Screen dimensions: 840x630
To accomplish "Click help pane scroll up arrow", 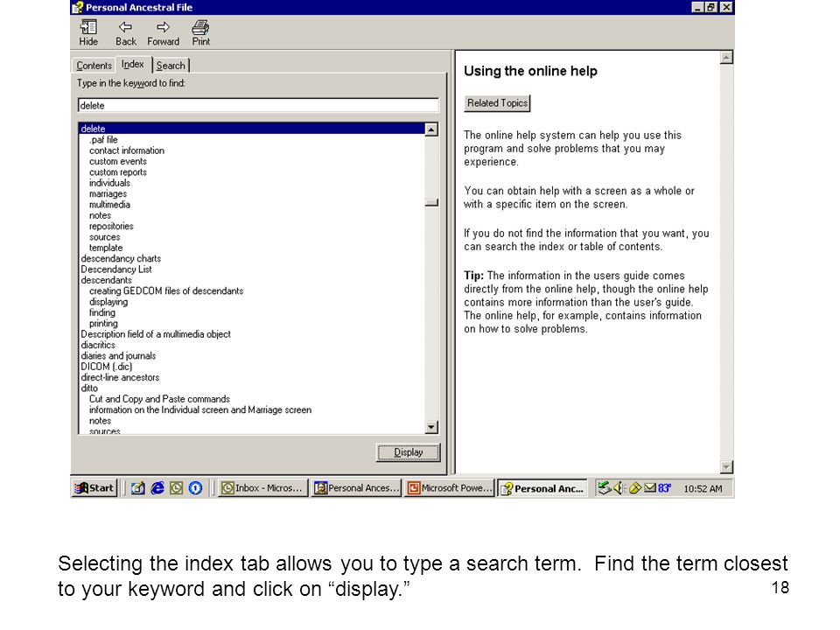I will pyautogui.click(x=726, y=58).
